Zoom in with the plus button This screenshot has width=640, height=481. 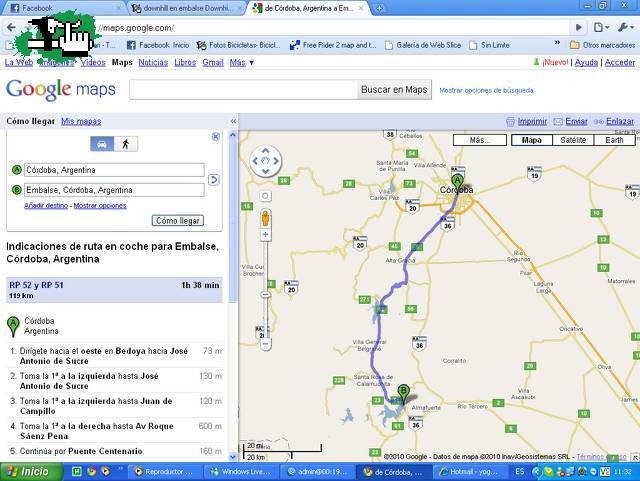tap(265, 234)
